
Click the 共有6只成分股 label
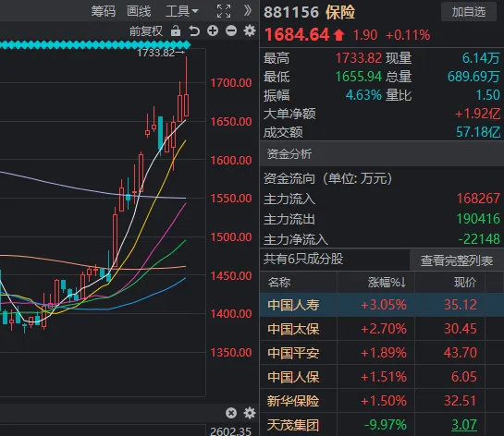pyautogui.click(x=303, y=259)
